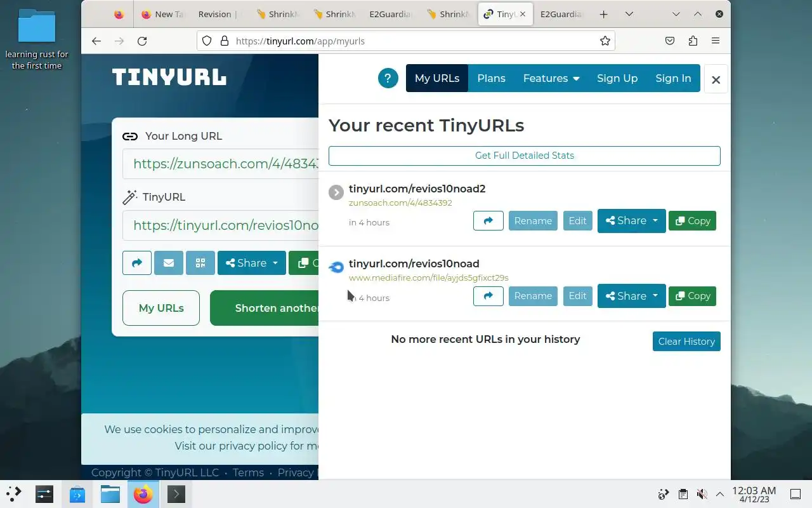Open 'learning rust for the first time' folder
This screenshot has height=508, width=812.
(x=37, y=39)
